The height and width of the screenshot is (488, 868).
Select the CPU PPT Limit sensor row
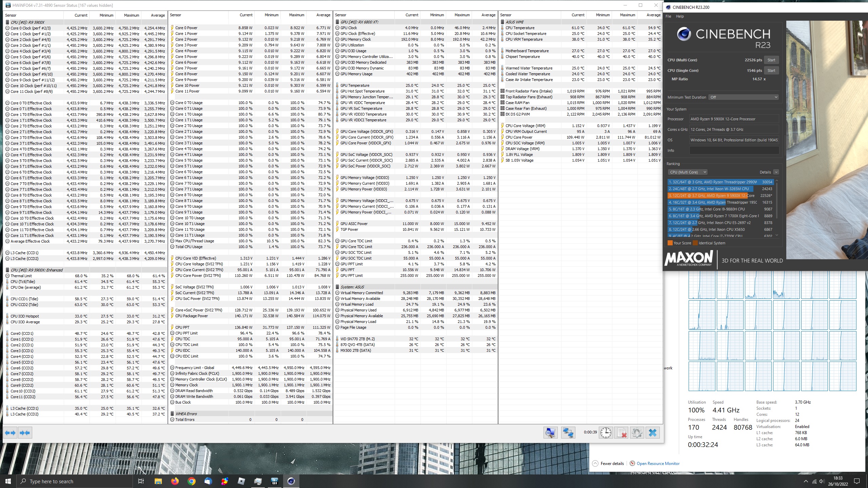pos(251,333)
